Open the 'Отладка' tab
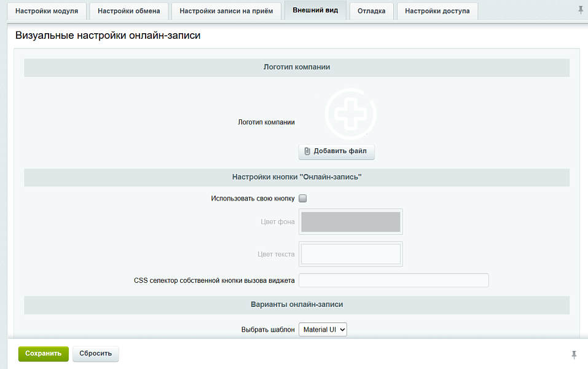 (x=372, y=11)
